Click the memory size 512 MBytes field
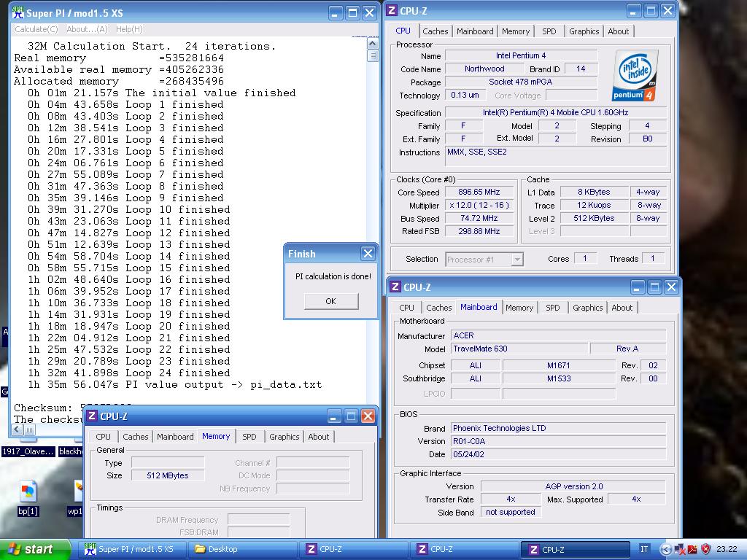 (168, 475)
